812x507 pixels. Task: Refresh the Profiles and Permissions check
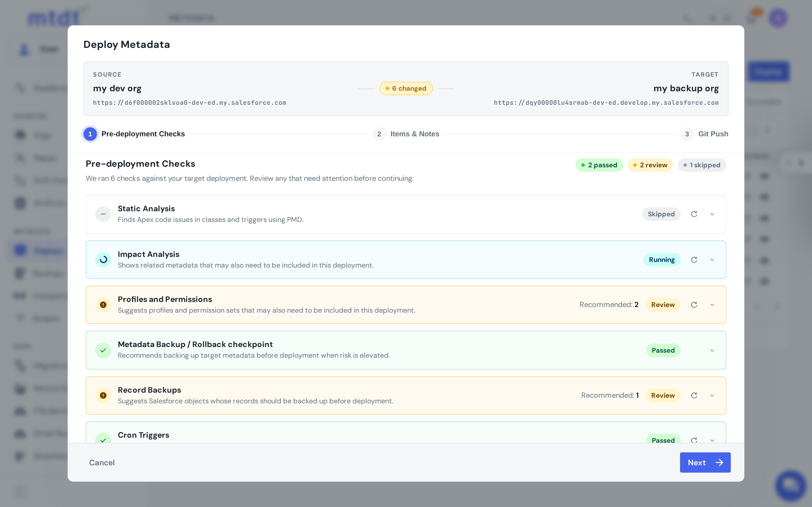[x=694, y=304]
